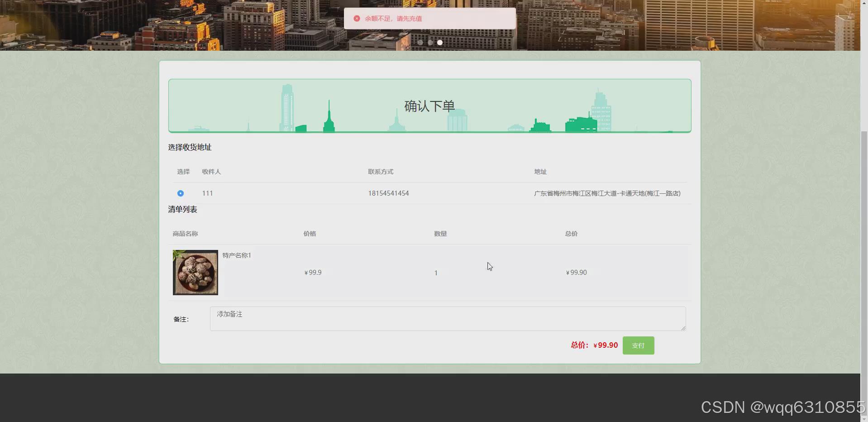The height and width of the screenshot is (422, 868).
Task: Click into the 添加备注 remark text area
Action: (x=448, y=319)
